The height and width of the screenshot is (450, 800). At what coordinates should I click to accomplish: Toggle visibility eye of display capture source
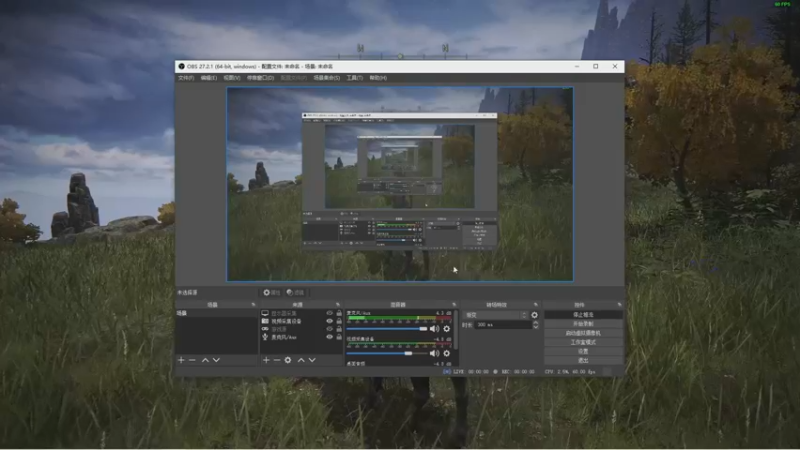coord(330,313)
